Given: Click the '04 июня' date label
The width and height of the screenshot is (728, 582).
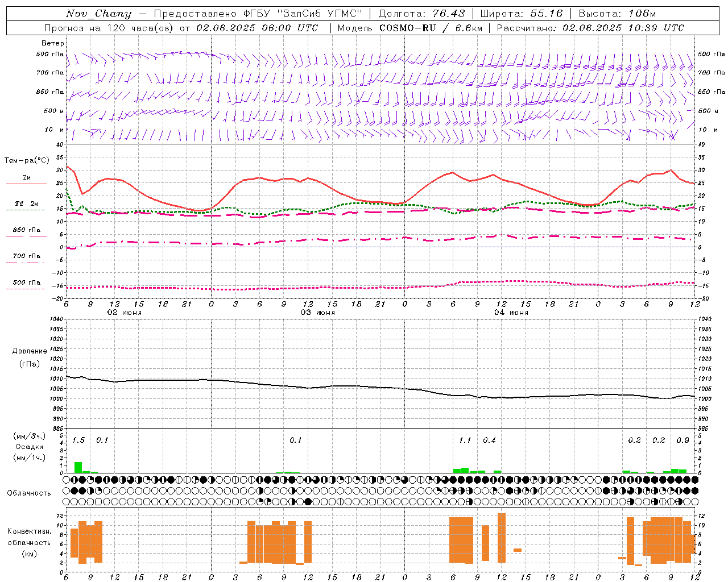Looking at the screenshot, I should 511,313.
